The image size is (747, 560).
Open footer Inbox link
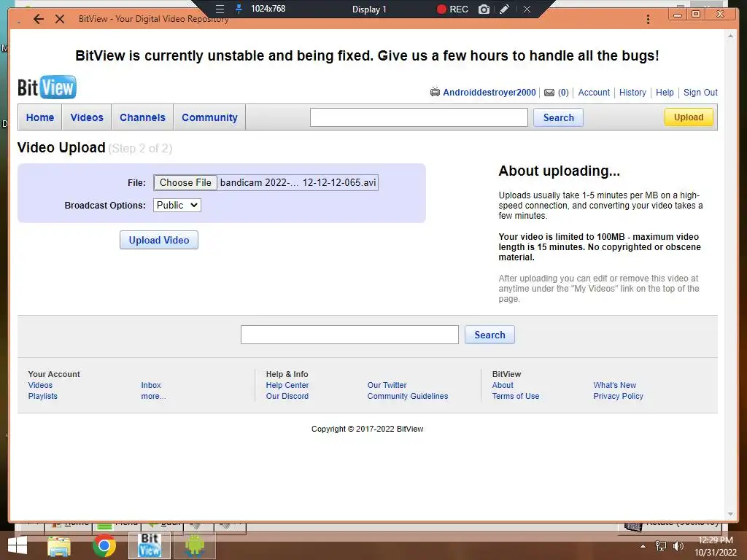150,385
